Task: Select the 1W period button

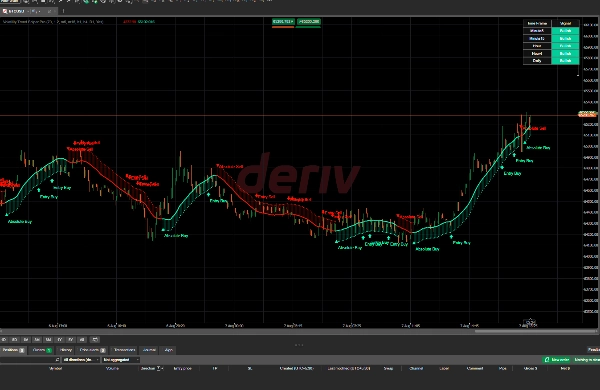Action: 26,339
